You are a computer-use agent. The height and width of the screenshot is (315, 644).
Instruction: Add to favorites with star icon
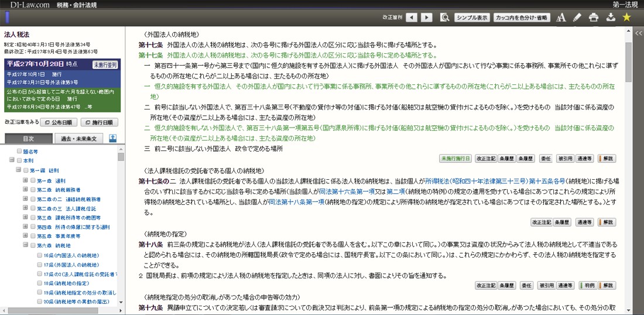point(626,18)
